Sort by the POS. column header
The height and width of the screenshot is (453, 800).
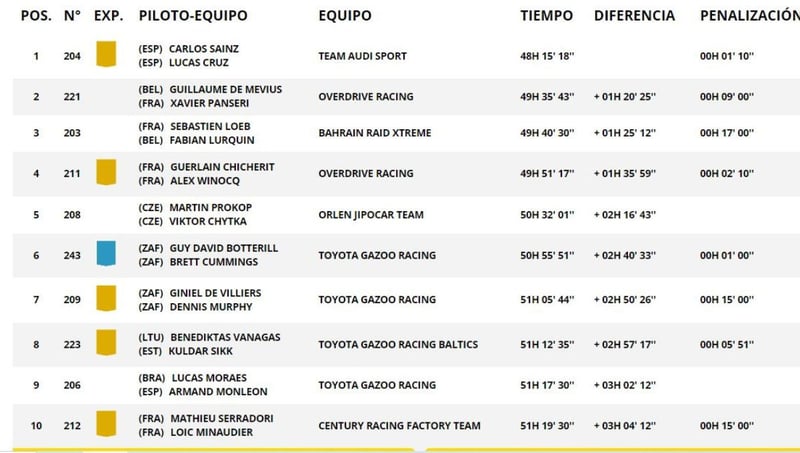(x=36, y=16)
